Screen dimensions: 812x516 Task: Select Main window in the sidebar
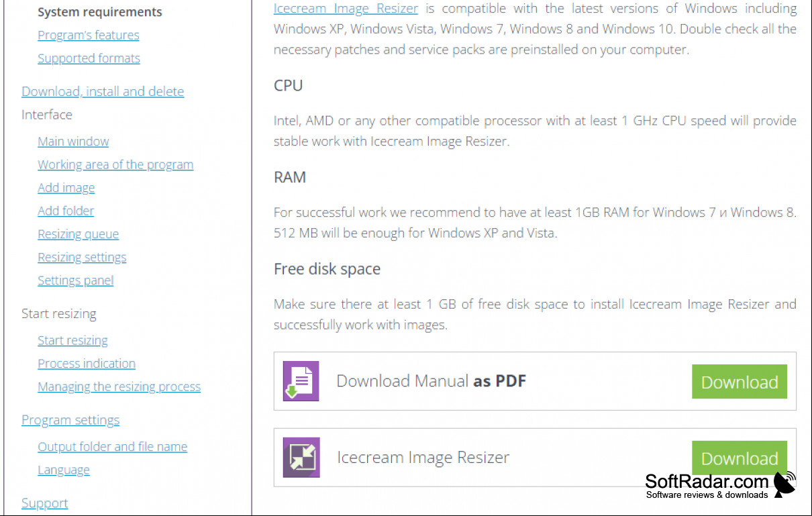click(x=73, y=141)
